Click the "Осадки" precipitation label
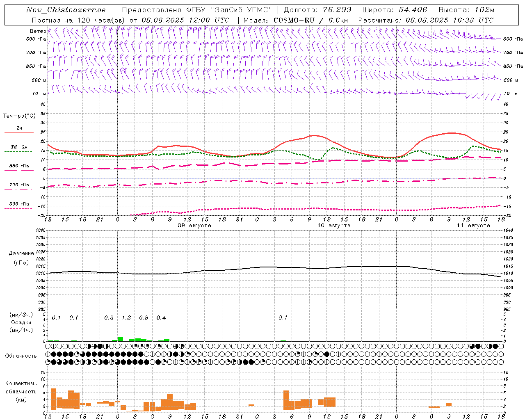The width and height of the screenshot is (525, 420). pos(21,322)
